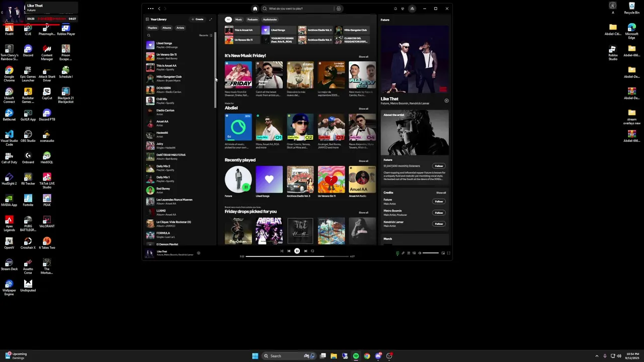Open Bad Bunny artist in library
This screenshot has height=362, width=644.
[179, 190]
